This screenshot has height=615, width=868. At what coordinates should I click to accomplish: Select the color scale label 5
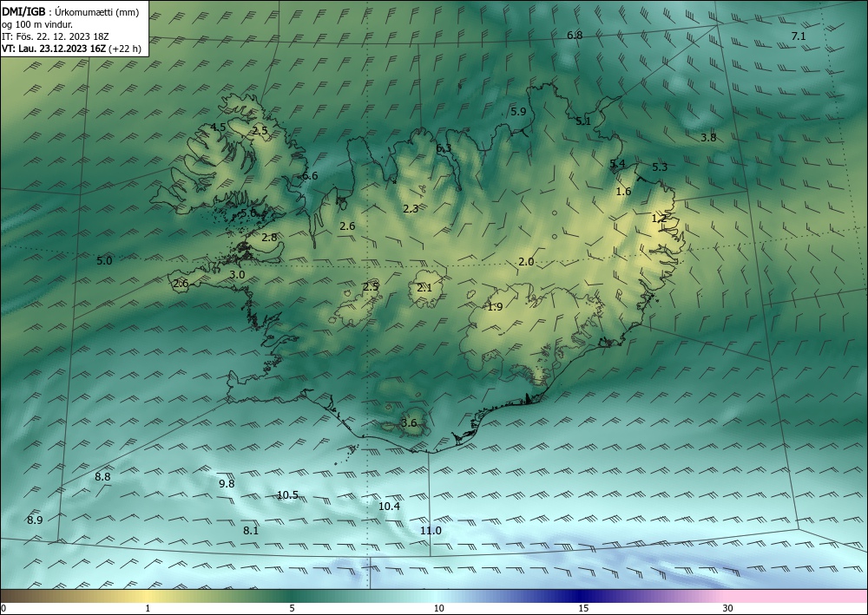[x=292, y=609]
